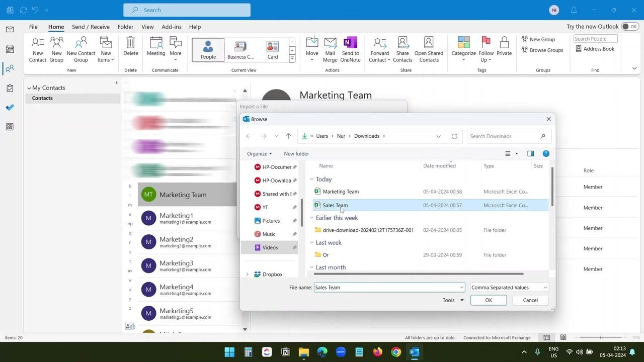Image resolution: width=644 pixels, height=362 pixels.
Task: Open the Tools dropdown in Browse dialog
Action: point(453,300)
